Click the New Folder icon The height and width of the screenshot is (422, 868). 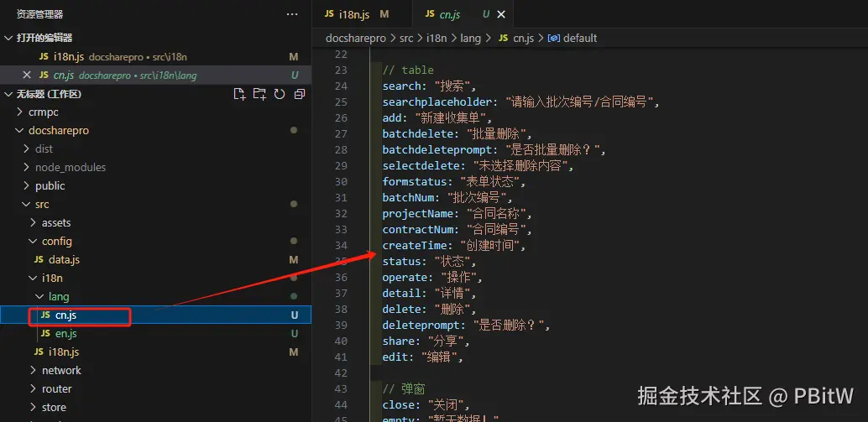click(259, 94)
